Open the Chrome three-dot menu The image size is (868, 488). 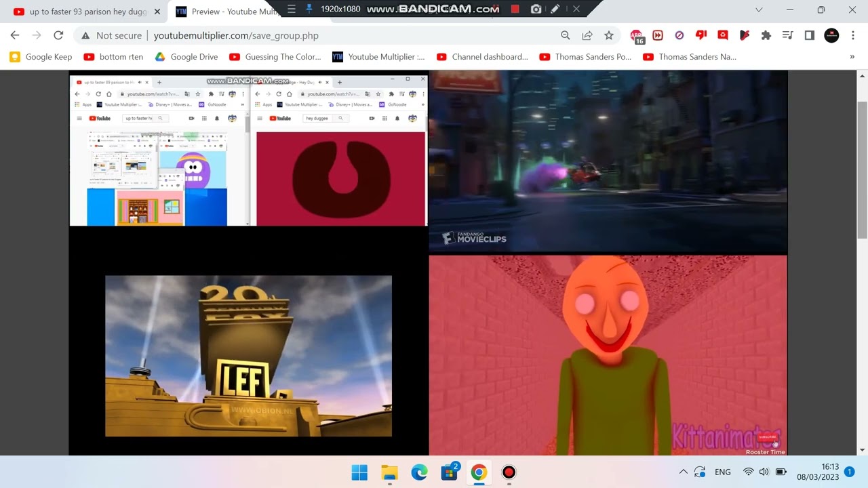[852, 35]
